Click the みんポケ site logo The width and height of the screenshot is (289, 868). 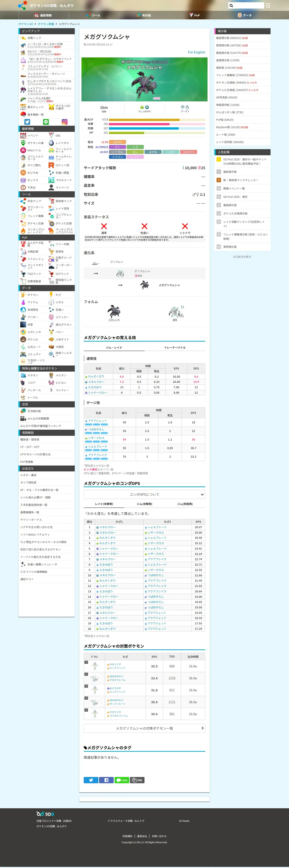23,5
